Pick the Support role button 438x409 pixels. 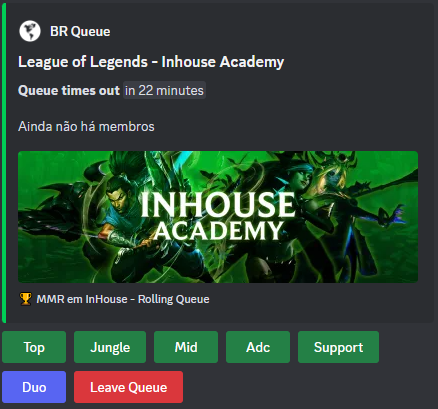(x=338, y=347)
